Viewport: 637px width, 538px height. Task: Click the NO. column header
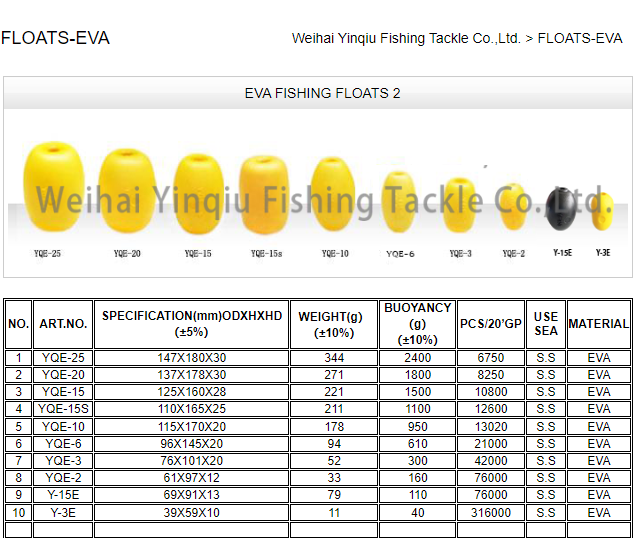(18, 324)
